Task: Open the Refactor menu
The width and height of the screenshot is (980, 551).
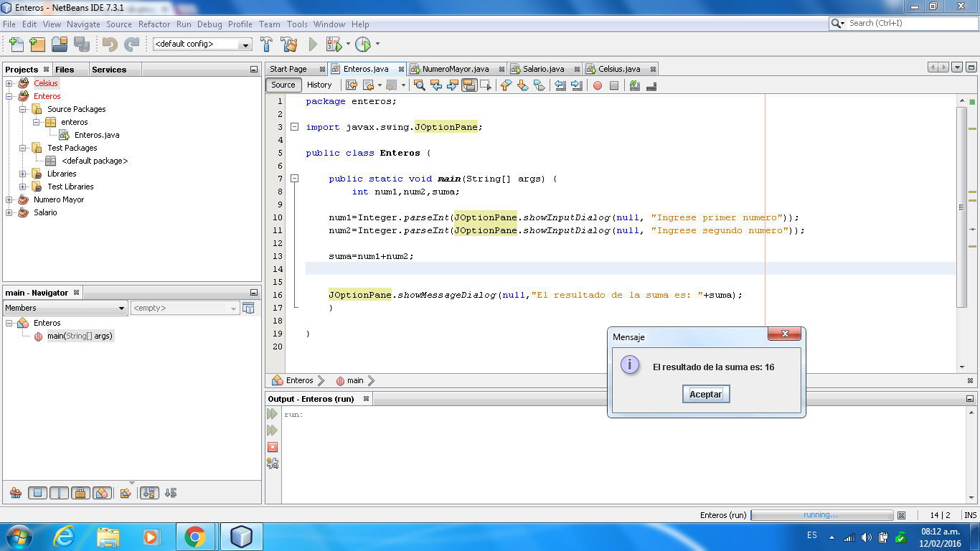Action: pos(154,24)
